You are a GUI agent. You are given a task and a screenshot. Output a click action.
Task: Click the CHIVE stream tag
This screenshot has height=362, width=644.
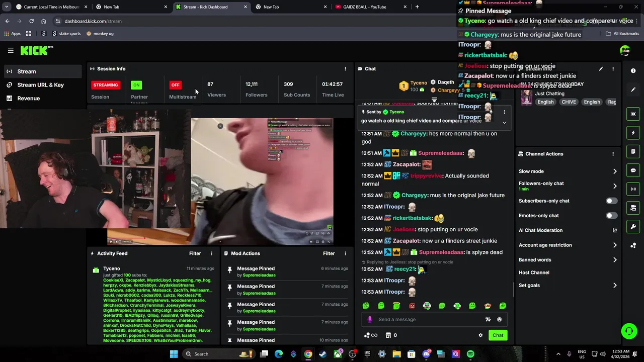point(569,102)
